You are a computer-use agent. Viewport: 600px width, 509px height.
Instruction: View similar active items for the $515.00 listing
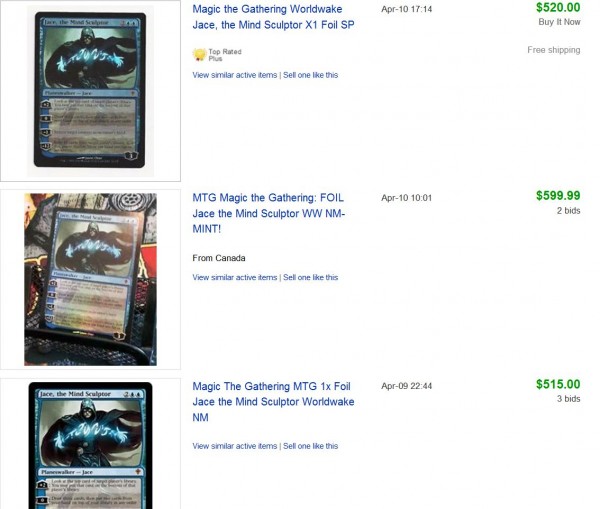pyautogui.click(x=235, y=446)
